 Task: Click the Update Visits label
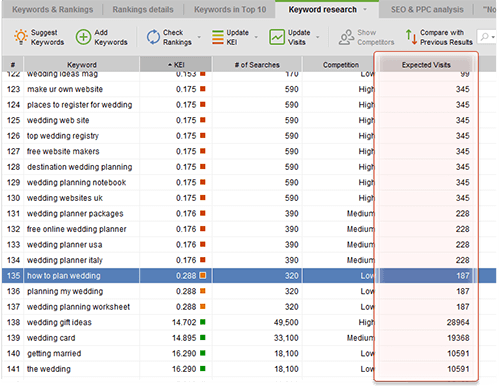(x=299, y=37)
